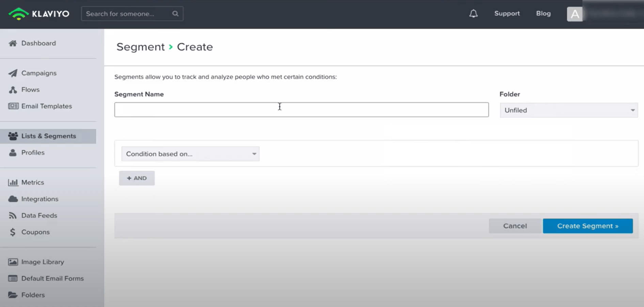Navigate to Folders
644x307 pixels.
pos(33,295)
